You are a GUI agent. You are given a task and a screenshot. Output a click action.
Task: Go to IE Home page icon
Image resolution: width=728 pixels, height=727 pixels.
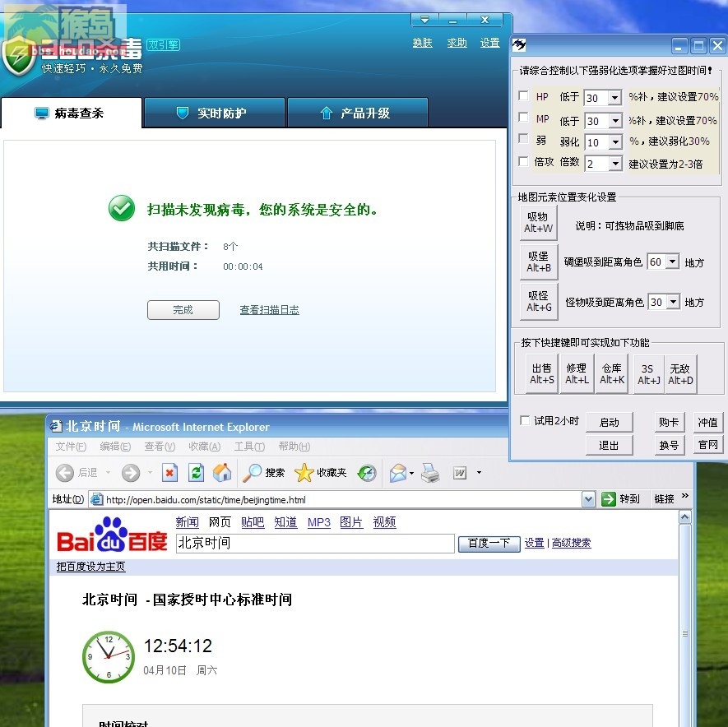pyautogui.click(x=222, y=473)
